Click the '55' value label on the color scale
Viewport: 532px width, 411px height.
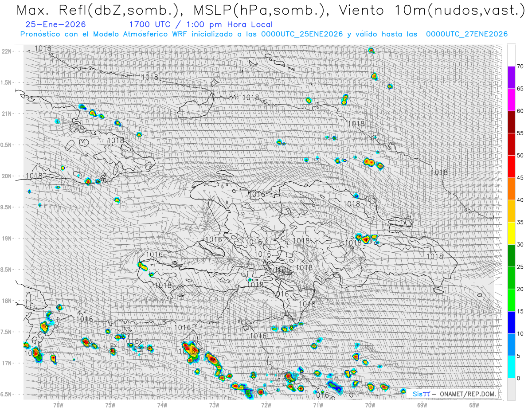pos(520,133)
